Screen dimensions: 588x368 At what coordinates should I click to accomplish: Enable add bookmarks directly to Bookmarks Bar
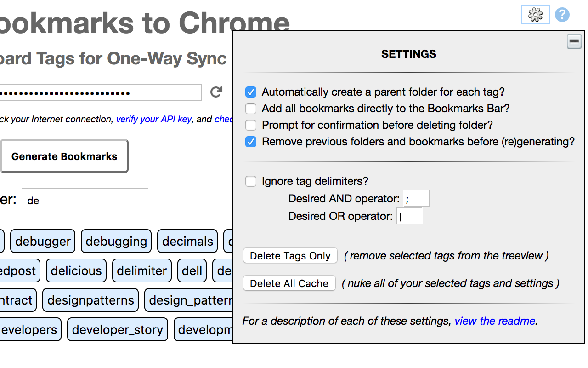pos(251,109)
